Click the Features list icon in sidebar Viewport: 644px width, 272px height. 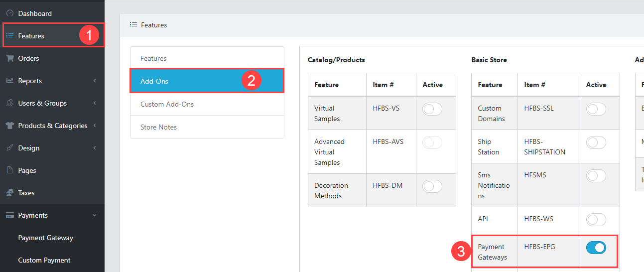click(x=9, y=36)
